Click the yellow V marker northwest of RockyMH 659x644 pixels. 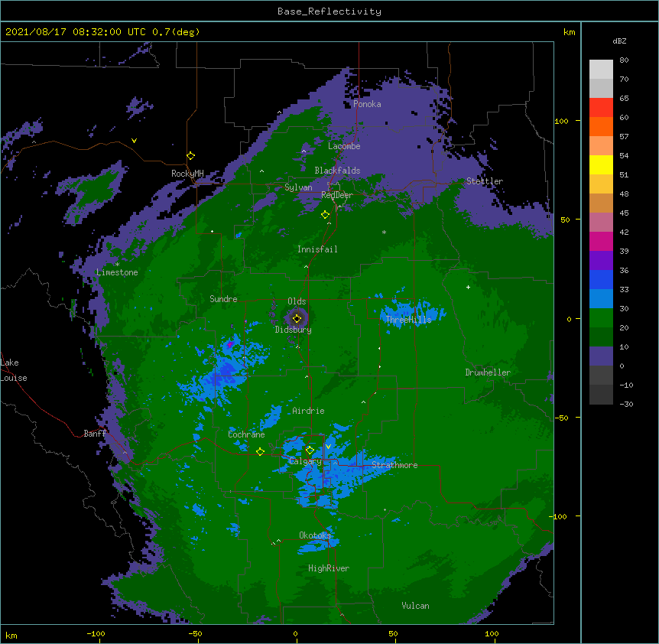[134, 141]
